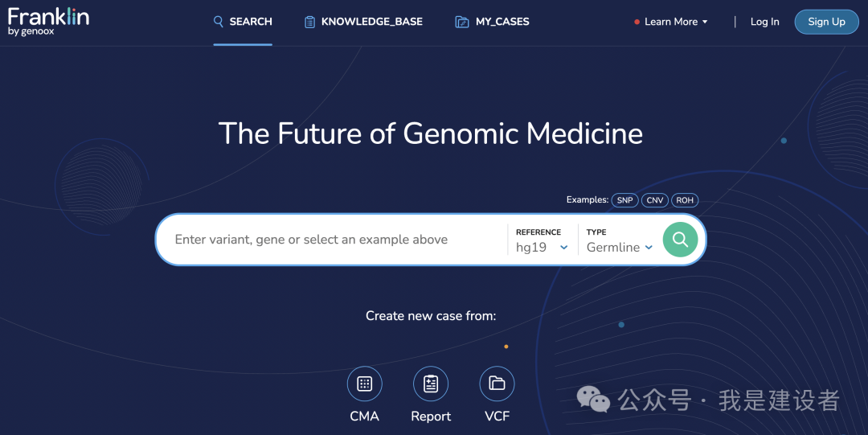Viewport: 868px width, 435px height.
Task: Select the VCF folder icon
Action: (x=497, y=384)
